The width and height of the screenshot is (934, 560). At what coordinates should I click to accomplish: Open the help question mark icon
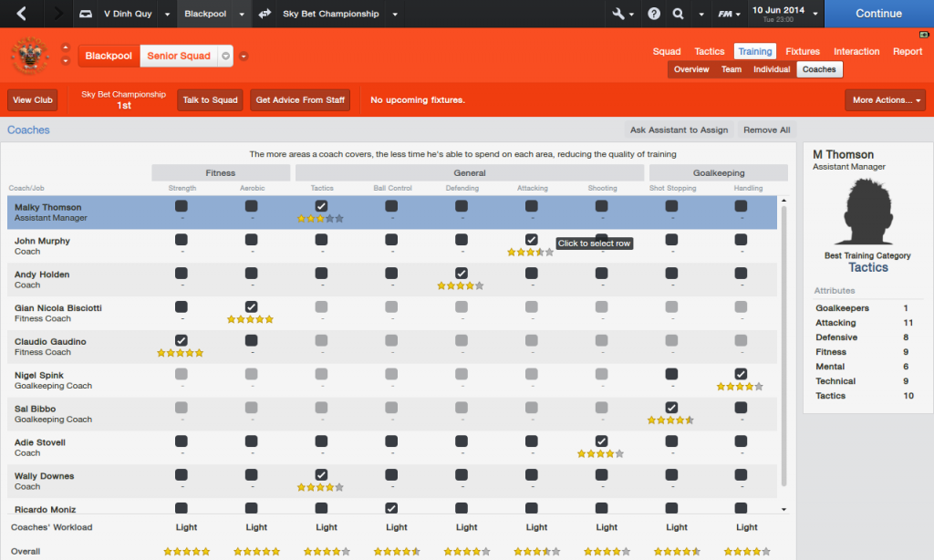654,13
